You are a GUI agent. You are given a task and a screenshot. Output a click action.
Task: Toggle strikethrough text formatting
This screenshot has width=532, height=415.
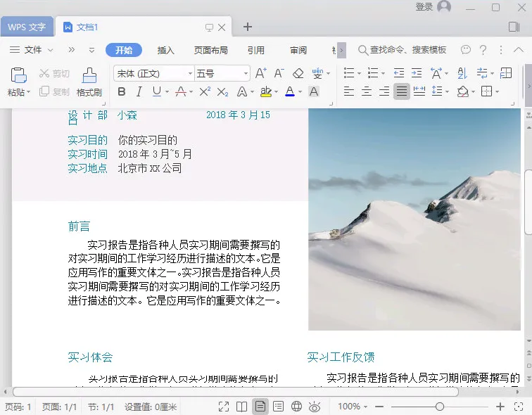pos(180,91)
